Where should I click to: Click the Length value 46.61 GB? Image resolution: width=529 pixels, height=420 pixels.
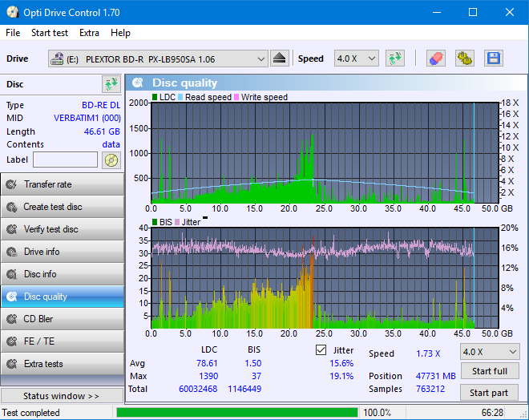(x=102, y=131)
